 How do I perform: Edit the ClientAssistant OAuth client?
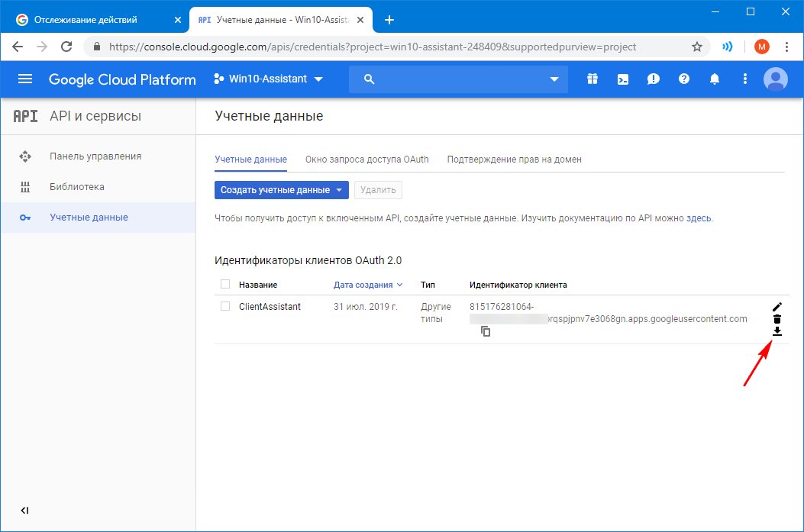tap(777, 307)
